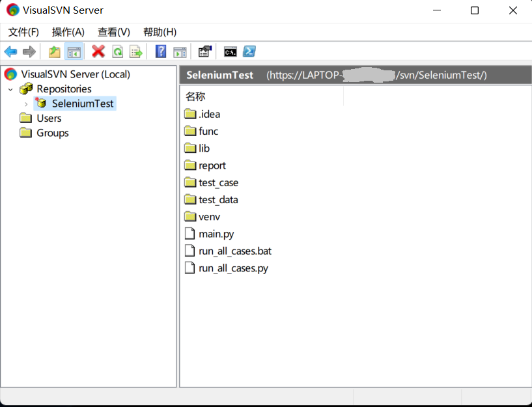The width and height of the screenshot is (532, 407).
Task: Maximize the VisualSVN Server window
Action: pyautogui.click(x=475, y=10)
